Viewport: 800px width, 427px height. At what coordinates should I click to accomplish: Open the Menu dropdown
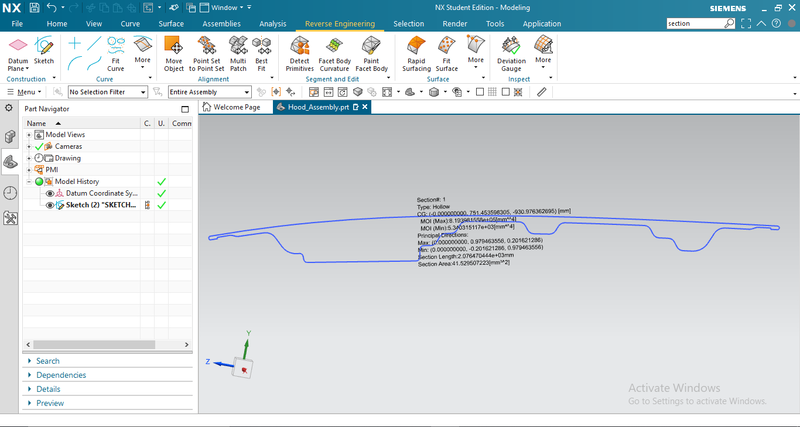tap(24, 92)
